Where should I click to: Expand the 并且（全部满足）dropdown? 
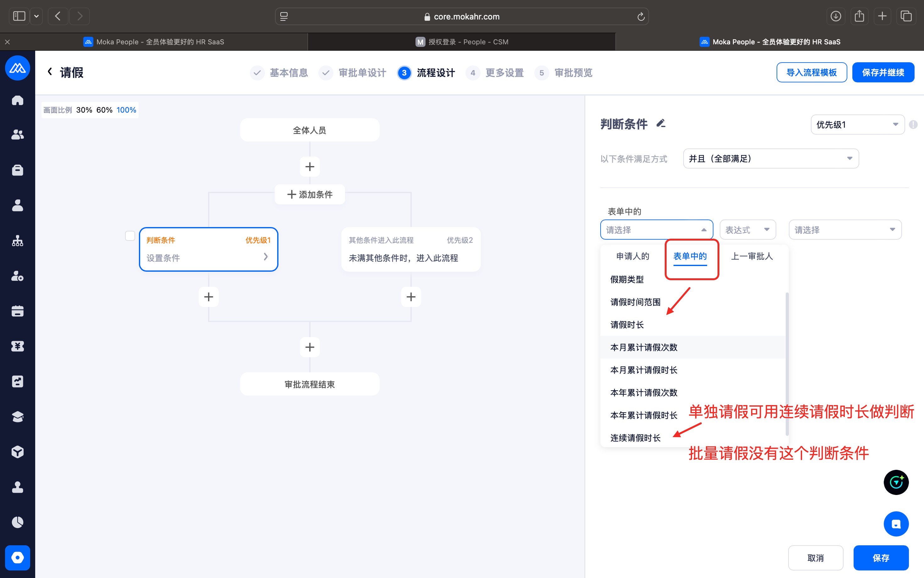coord(770,158)
